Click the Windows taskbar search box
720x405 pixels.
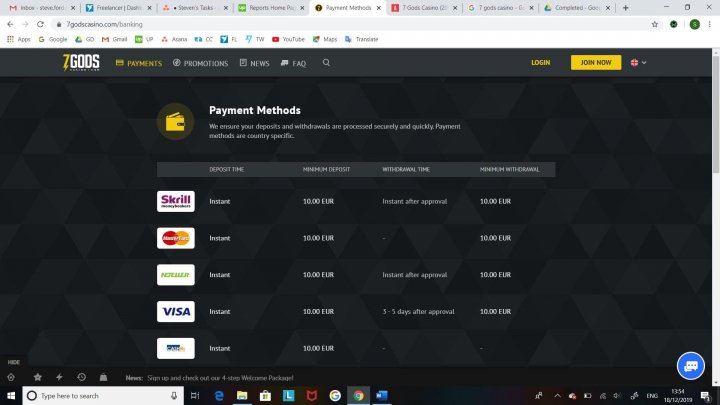tap(103, 395)
